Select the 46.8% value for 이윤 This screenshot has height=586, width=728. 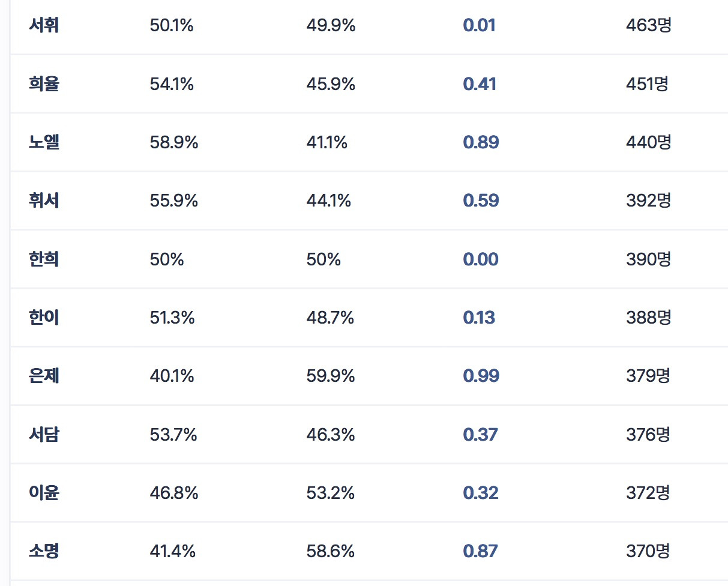pos(173,494)
